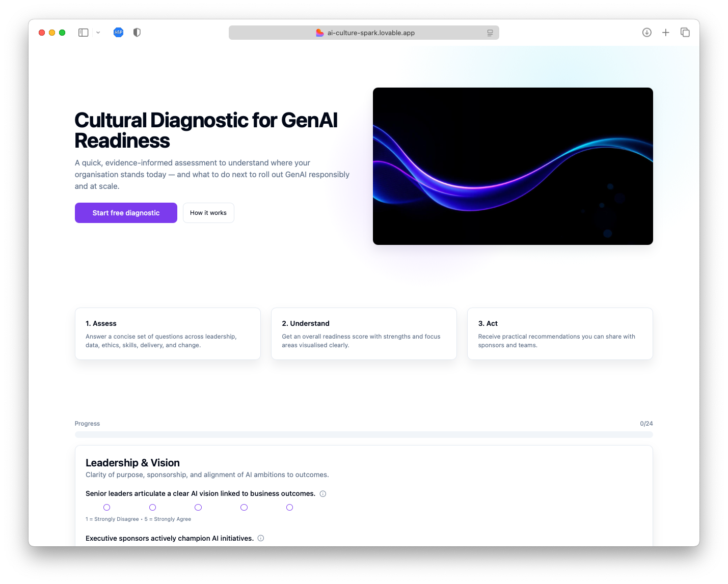The height and width of the screenshot is (584, 728).
Task: Show the Reader view icon in address bar
Action: [490, 33]
